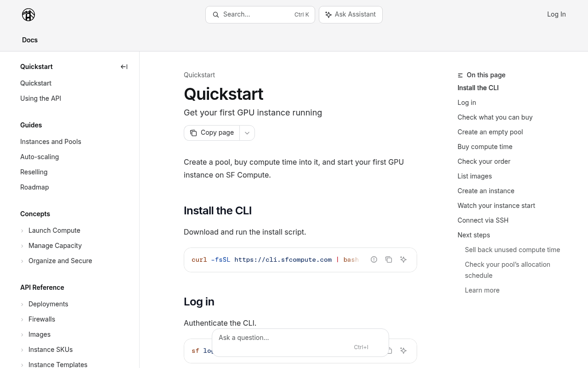This screenshot has height=368, width=588.
Task: Ask AI about the curl code block
Action: (403, 259)
